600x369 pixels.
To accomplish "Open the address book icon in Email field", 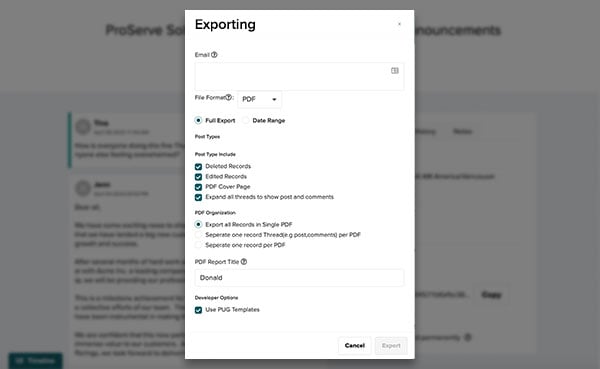I will [395, 70].
